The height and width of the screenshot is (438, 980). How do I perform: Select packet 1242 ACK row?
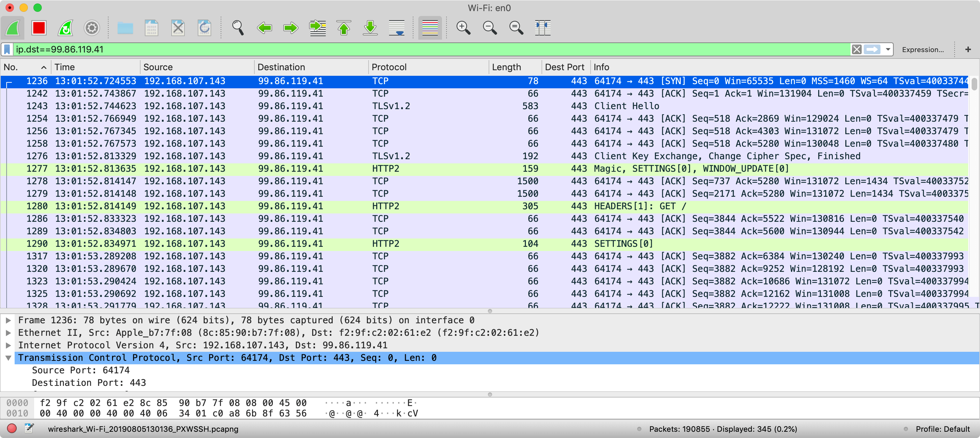coord(485,94)
